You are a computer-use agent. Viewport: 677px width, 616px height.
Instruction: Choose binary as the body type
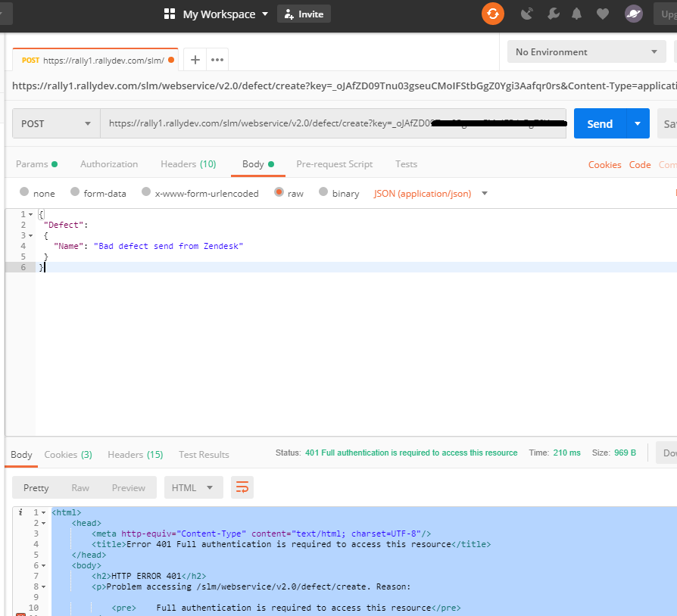tap(339, 193)
